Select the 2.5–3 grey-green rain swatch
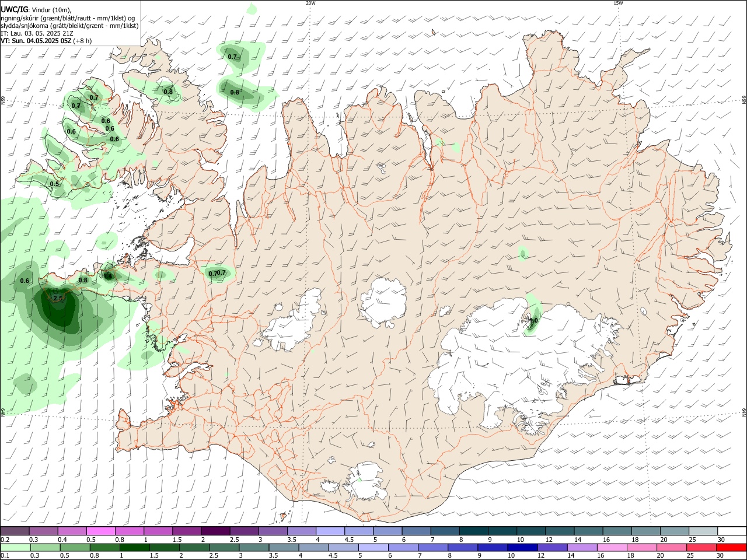The height and width of the screenshot is (560, 747). pyautogui.click(x=224, y=547)
